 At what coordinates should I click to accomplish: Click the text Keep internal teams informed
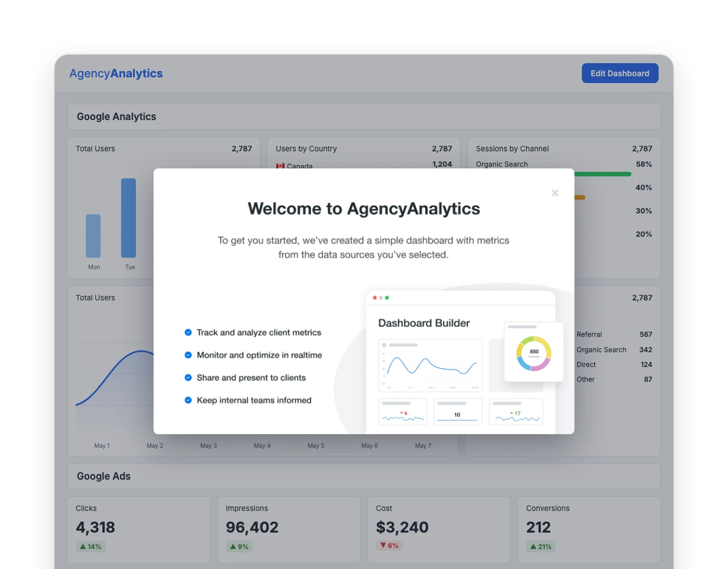coord(254,400)
